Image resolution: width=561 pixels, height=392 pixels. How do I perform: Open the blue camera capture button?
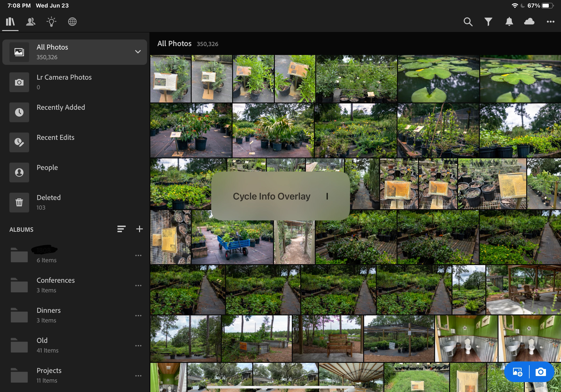click(541, 372)
